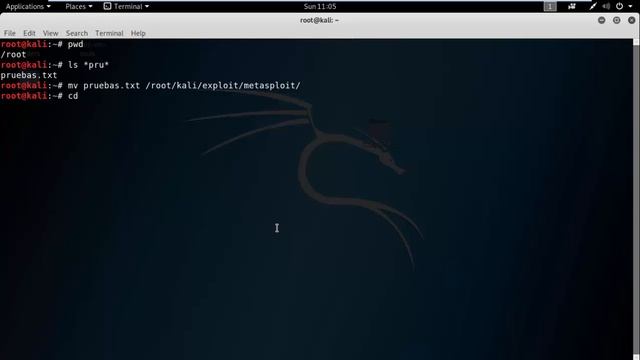Open the Terminal menu in menu bar
The image size is (640, 360).
(109, 33)
